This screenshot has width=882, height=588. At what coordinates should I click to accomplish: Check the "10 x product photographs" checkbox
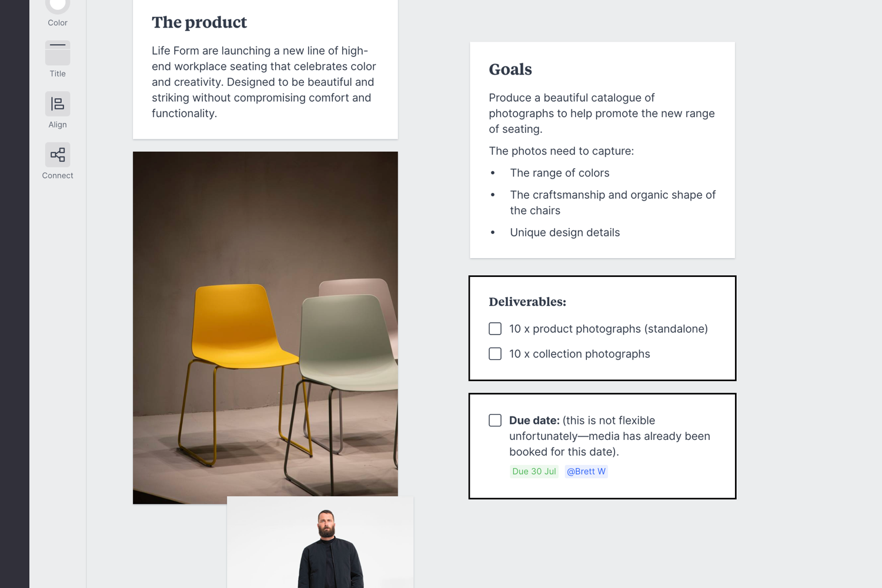point(495,329)
